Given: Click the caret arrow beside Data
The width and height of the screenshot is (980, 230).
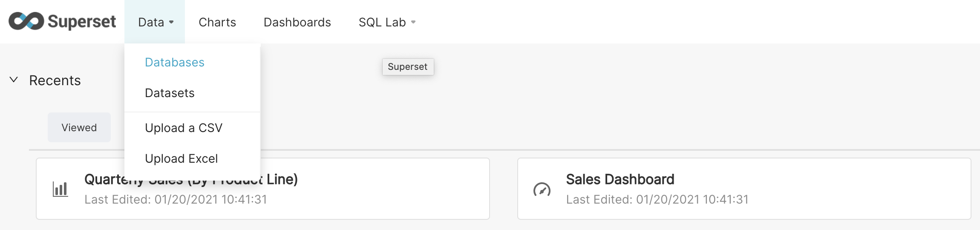Looking at the screenshot, I should click(171, 22).
